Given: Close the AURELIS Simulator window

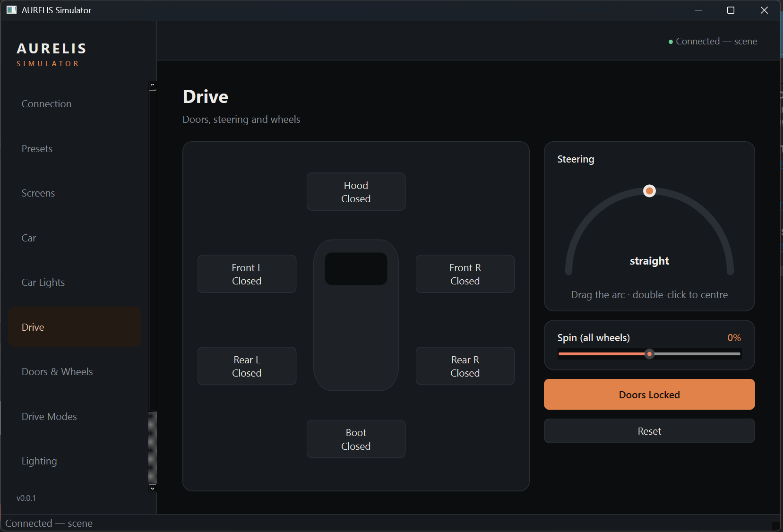Looking at the screenshot, I should (x=764, y=10).
